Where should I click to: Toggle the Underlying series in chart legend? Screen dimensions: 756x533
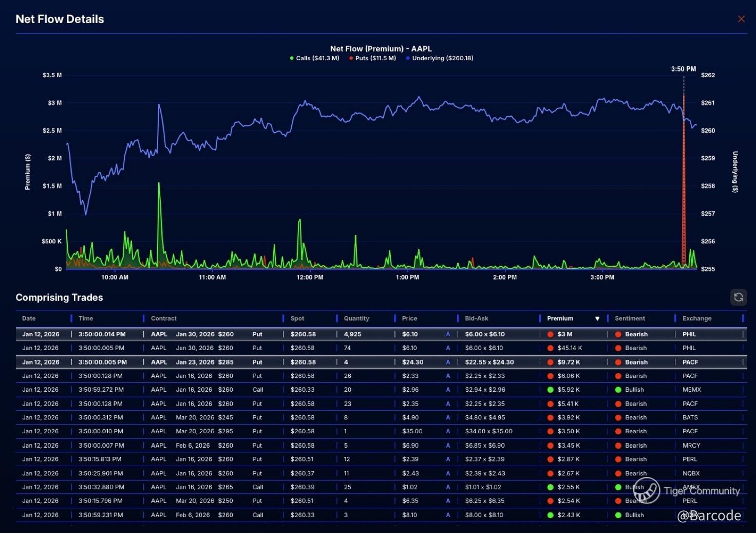pos(440,58)
